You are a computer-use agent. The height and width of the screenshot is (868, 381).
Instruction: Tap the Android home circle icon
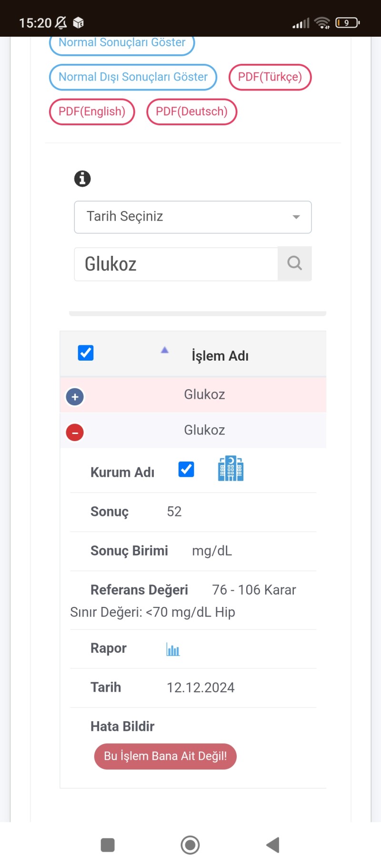pyautogui.click(x=190, y=845)
